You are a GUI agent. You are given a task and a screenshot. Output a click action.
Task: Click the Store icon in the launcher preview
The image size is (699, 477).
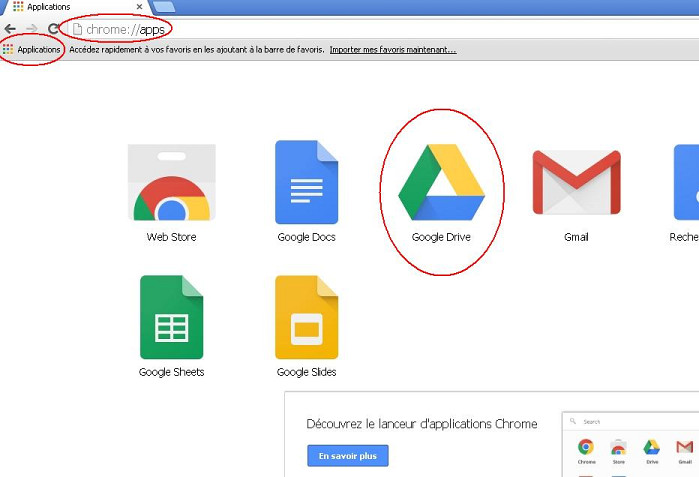click(x=619, y=447)
